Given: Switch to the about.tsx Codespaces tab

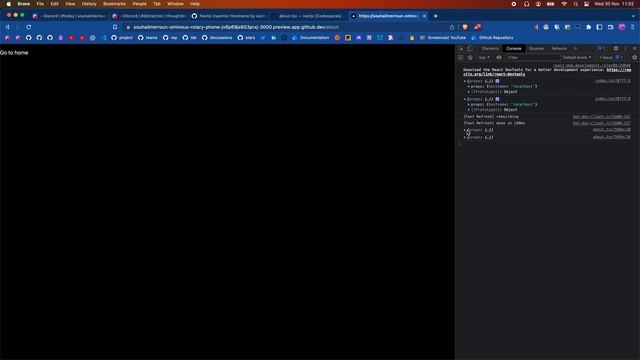Looking at the screenshot, I should point(308,16).
